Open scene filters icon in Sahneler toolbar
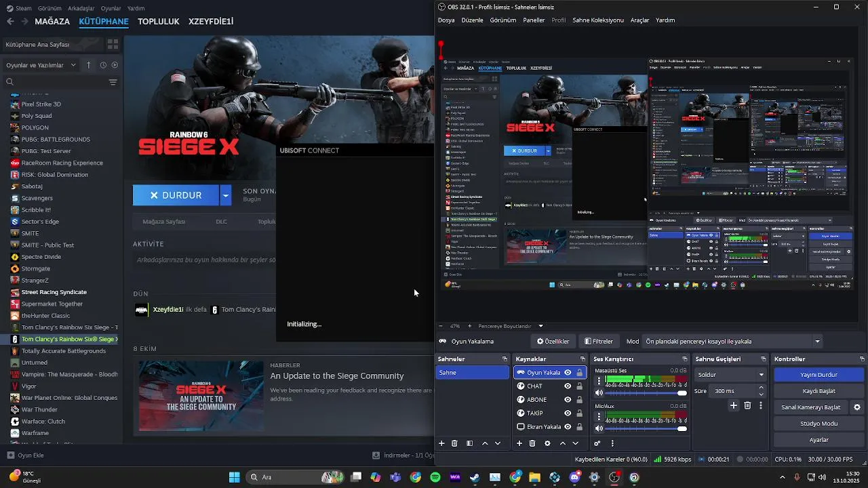This screenshot has height=488, width=868. (469, 443)
